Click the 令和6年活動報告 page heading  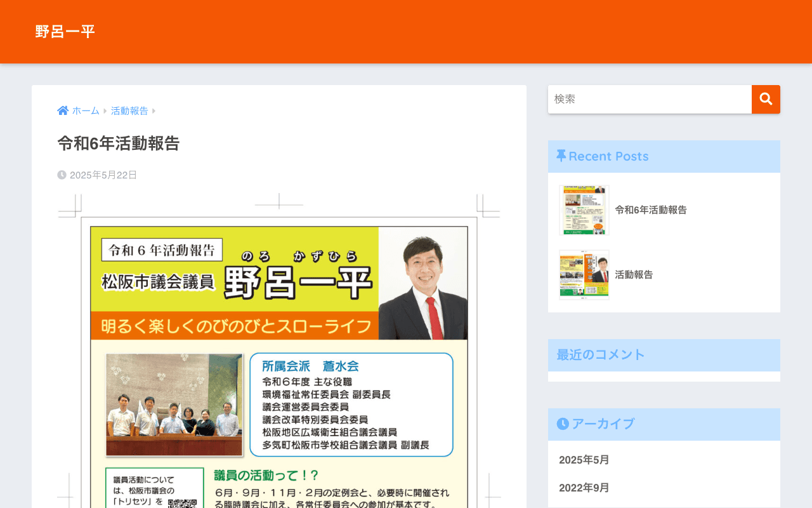pyautogui.click(x=119, y=144)
